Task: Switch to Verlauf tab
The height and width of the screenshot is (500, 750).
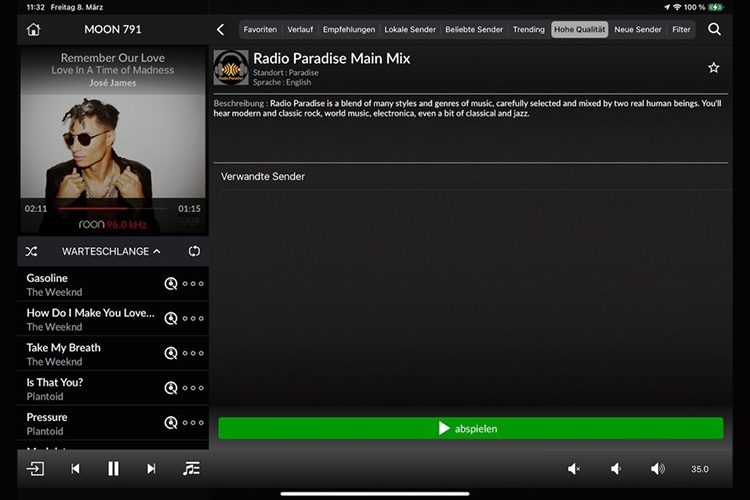Action: pyautogui.click(x=300, y=30)
